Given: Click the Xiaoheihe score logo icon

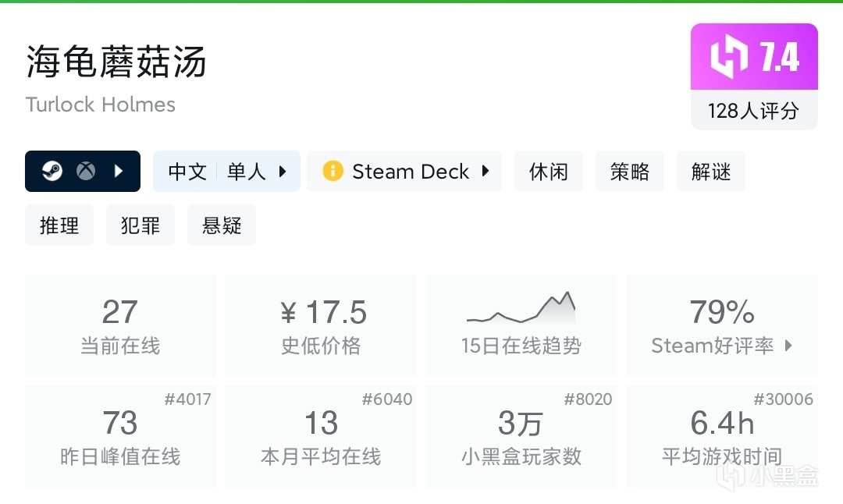Looking at the screenshot, I should point(728,57).
